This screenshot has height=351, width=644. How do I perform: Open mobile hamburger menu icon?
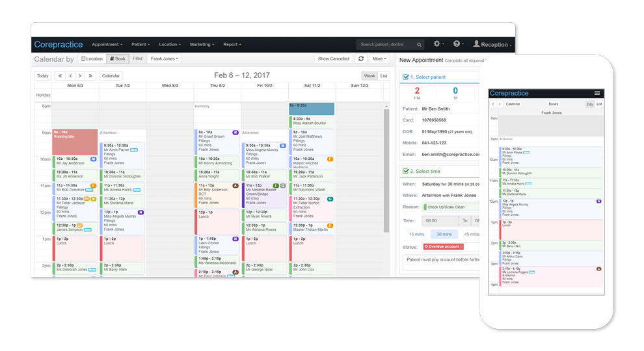pos(597,94)
